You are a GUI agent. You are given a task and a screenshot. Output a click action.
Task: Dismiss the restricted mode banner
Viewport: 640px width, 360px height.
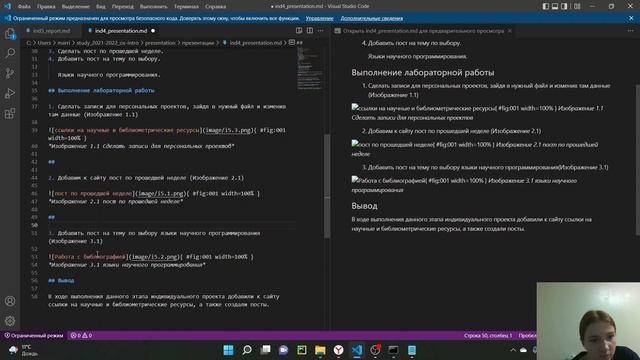(x=631, y=18)
